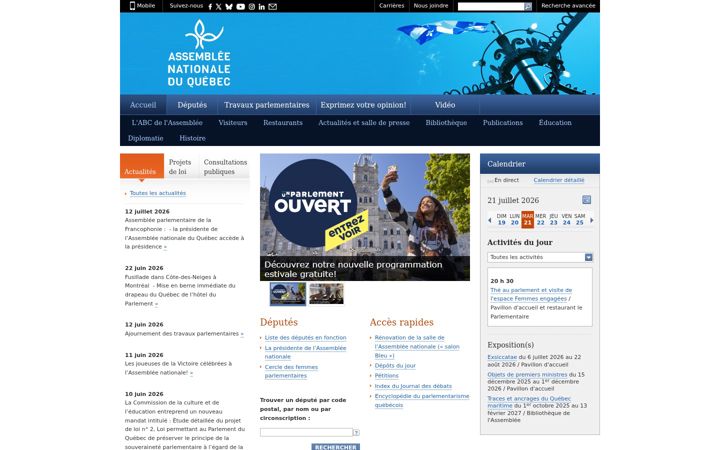Open Objets de premiers ministres exhibition link
Viewport: 720px width, 450px height.
click(x=527, y=375)
